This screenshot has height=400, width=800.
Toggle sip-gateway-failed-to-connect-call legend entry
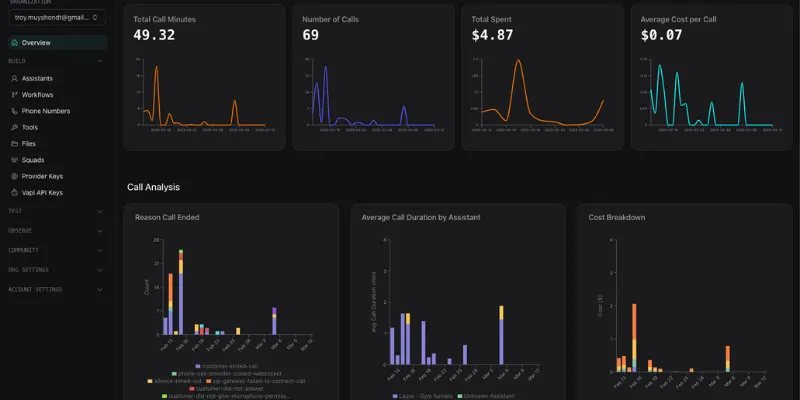point(256,381)
